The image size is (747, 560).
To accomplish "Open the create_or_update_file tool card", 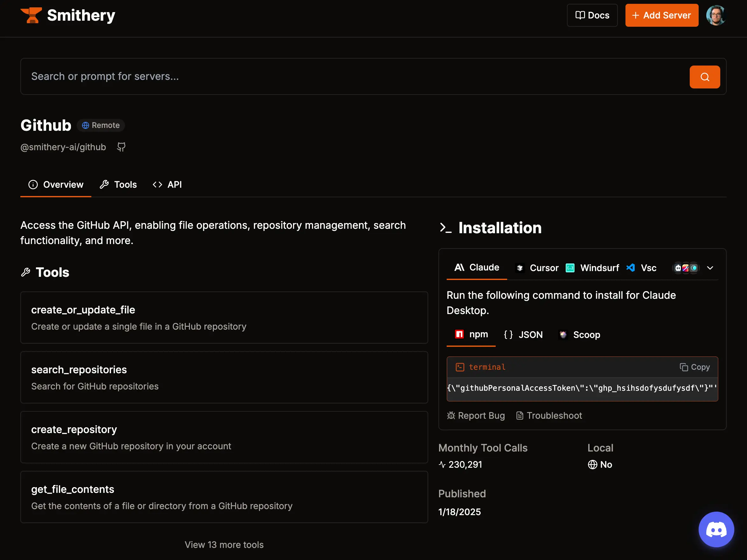I will point(224,318).
